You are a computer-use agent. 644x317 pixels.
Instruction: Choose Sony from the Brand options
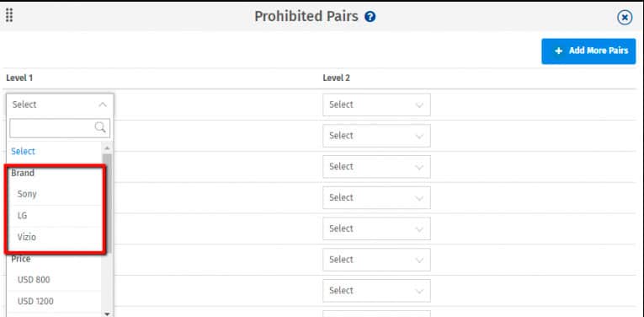27,194
